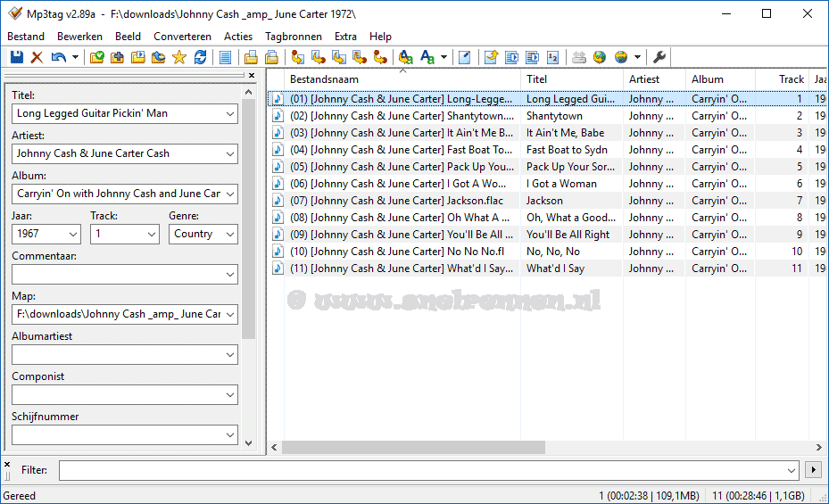Viewport: 829px width, 504px height.
Task: Click inside the Componist field
Action: pos(125,394)
